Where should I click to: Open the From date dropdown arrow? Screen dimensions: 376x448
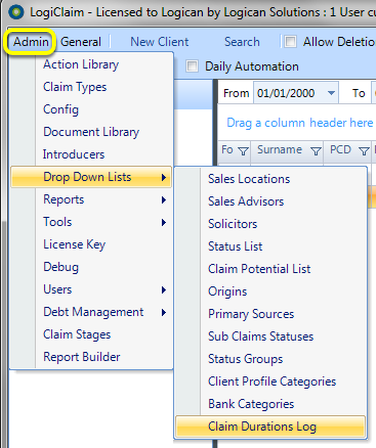[331, 93]
